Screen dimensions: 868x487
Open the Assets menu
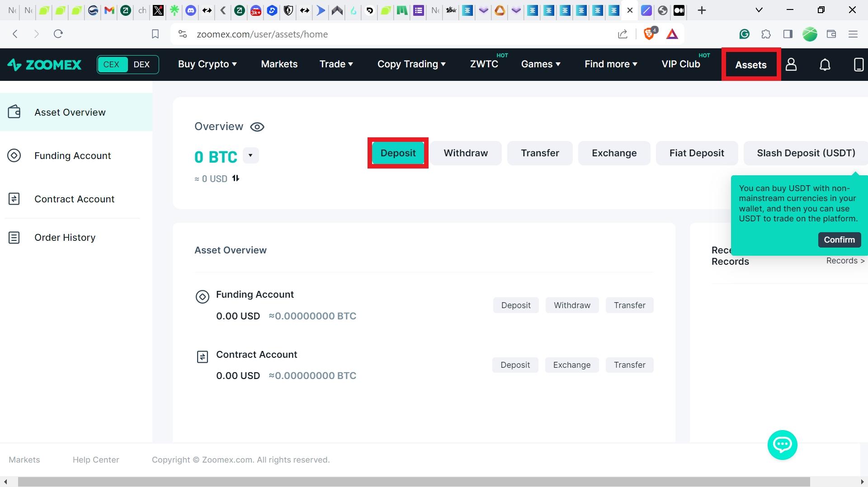tap(751, 65)
